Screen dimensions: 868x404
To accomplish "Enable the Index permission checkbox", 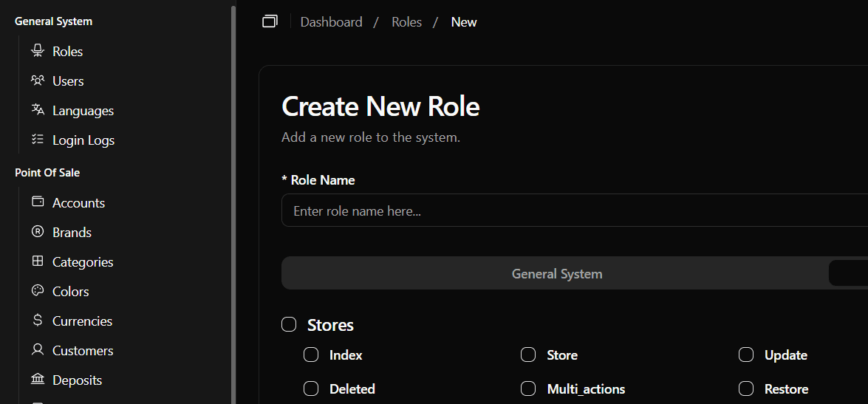I will click(x=311, y=355).
